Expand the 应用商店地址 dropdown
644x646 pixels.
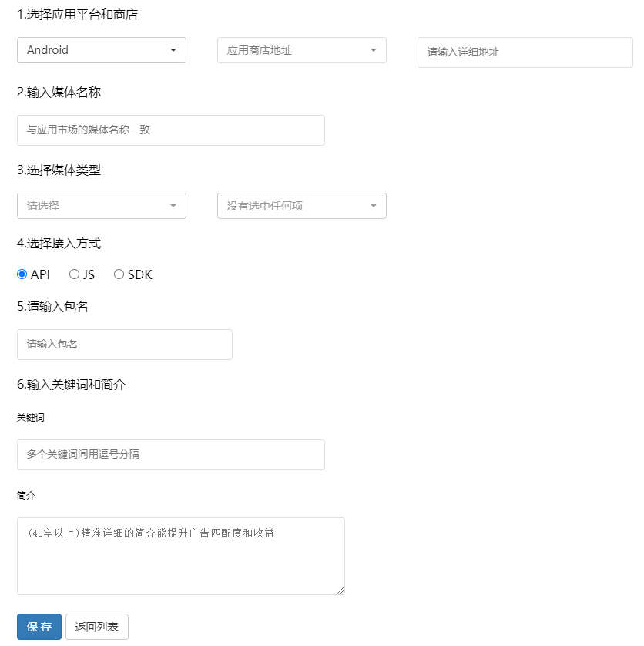pos(301,50)
